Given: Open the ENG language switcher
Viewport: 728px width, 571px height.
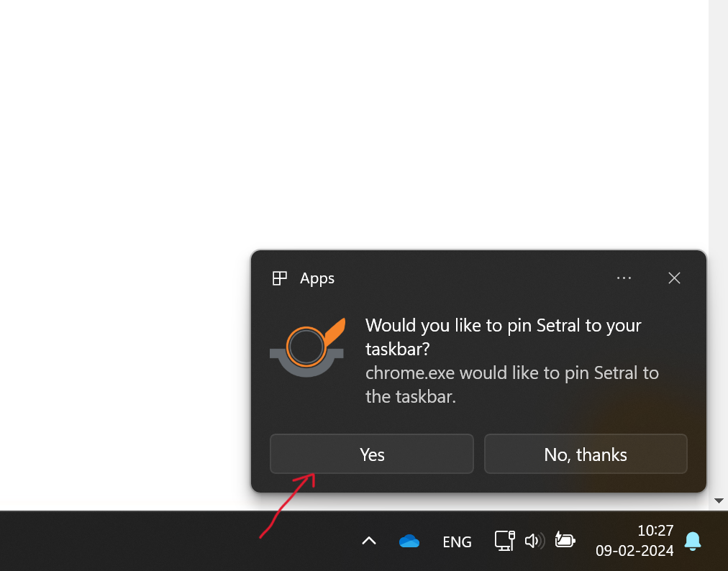Looking at the screenshot, I should pos(457,541).
